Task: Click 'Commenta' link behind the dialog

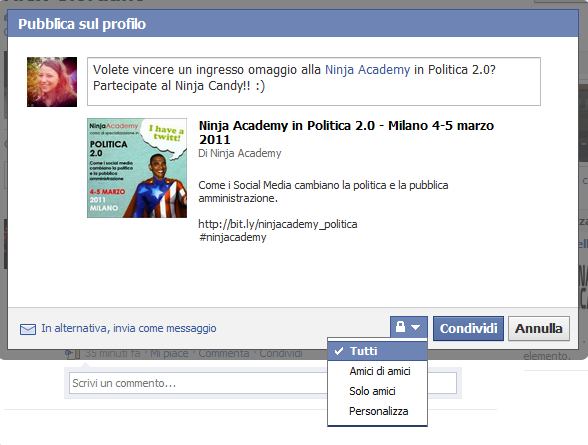Action: click(224, 354)
